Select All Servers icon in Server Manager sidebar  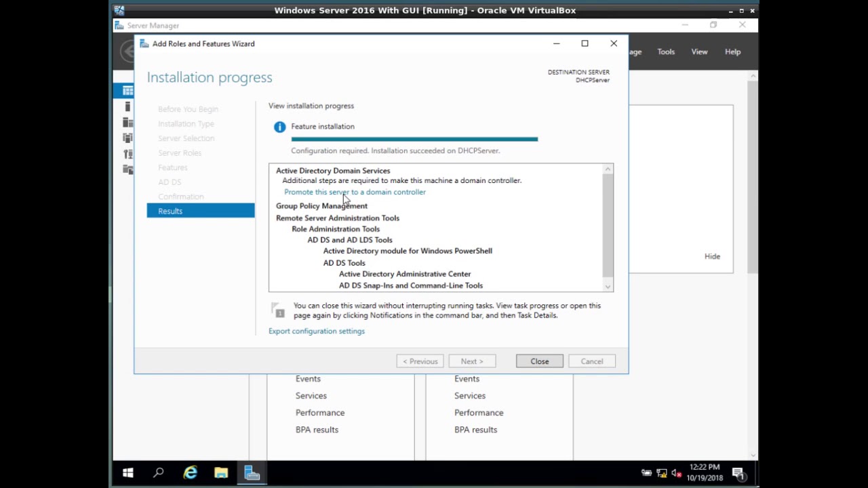[127, 122]
